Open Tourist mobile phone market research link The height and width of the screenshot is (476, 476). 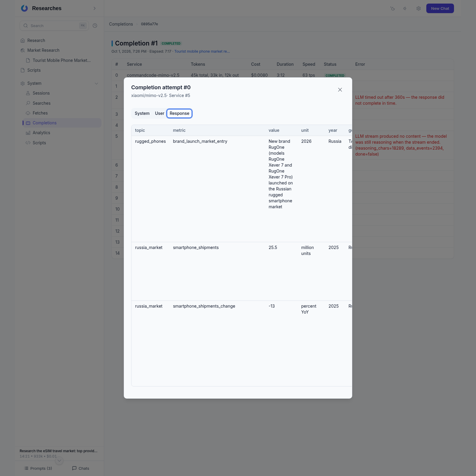[x=202, y=51]
